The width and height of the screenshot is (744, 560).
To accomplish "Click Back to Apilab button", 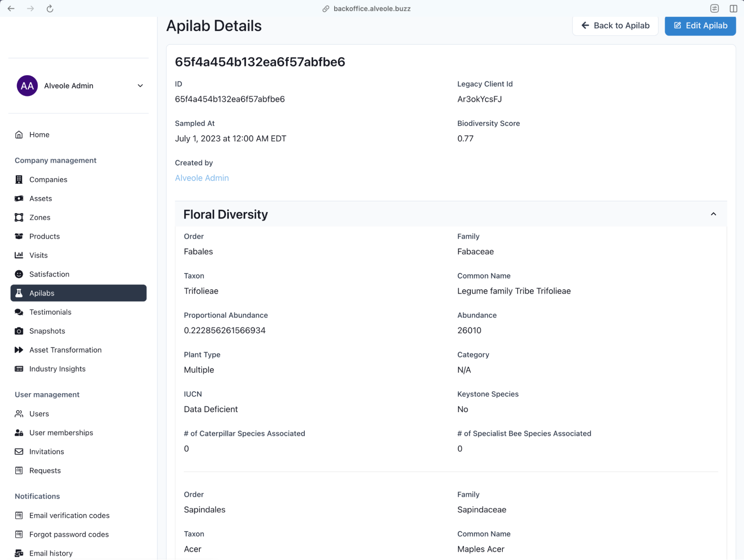I will click(x=615, y=25).
